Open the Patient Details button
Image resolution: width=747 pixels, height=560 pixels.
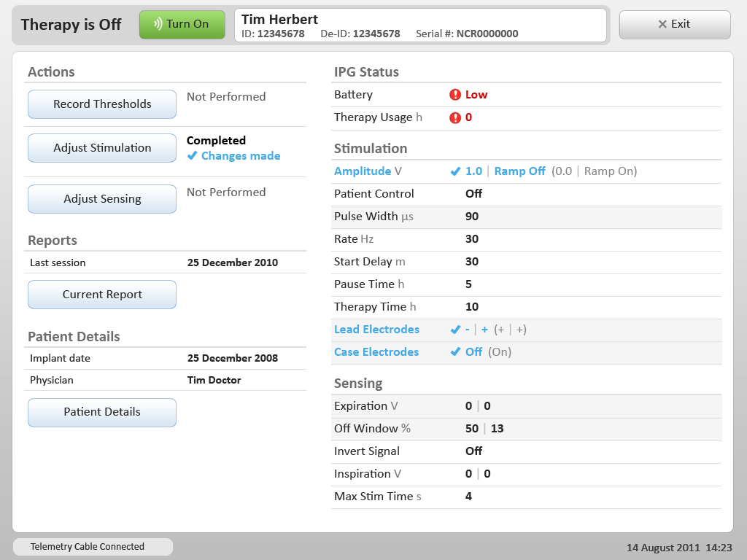tap(102, 412)
